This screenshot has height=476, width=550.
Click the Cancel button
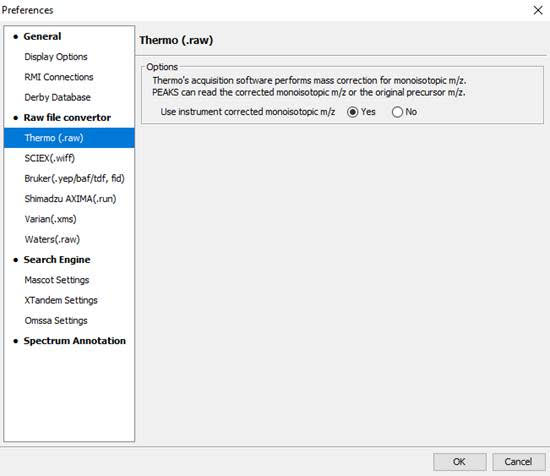pos(518,462)
